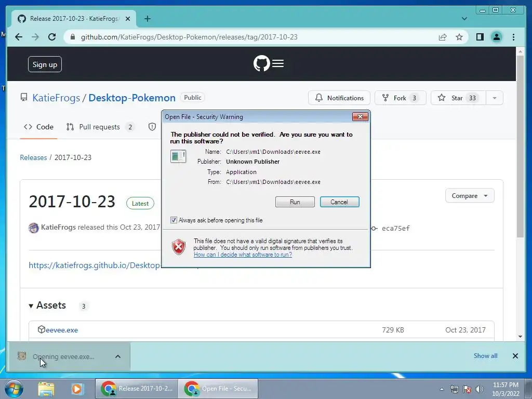Open the Desktop-Pokemon repository link

132,98
